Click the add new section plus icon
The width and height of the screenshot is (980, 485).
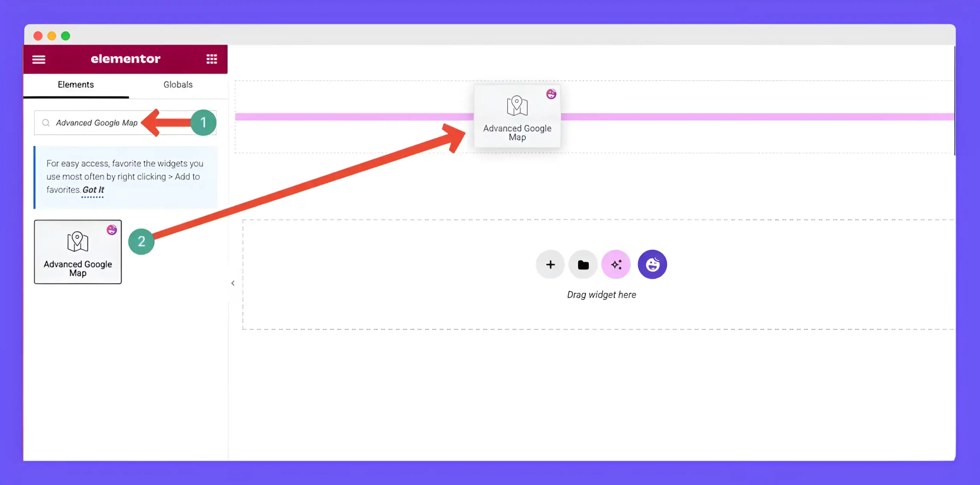coord(550,264)
